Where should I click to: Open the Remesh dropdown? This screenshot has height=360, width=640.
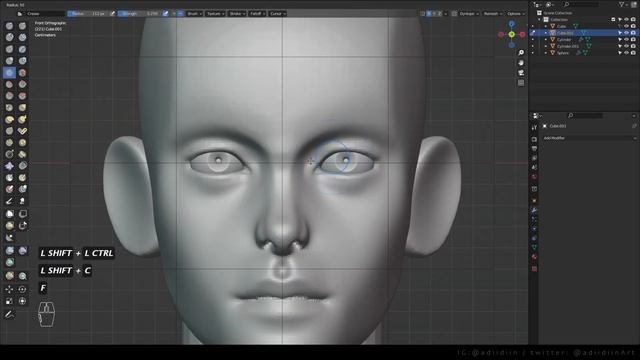493,13
